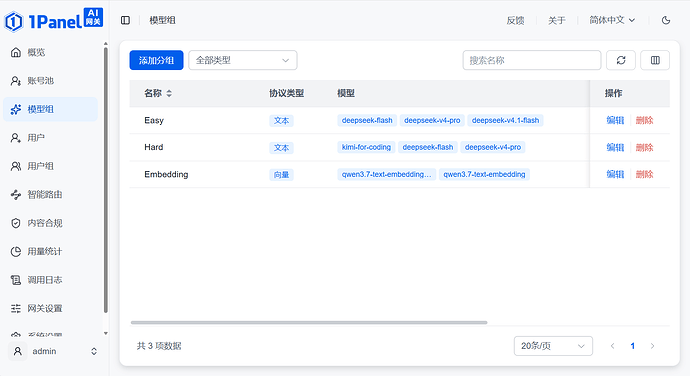Screen dimensions: 690x376
Task: Click the Hard group name
Action: (x=154, y=147)
